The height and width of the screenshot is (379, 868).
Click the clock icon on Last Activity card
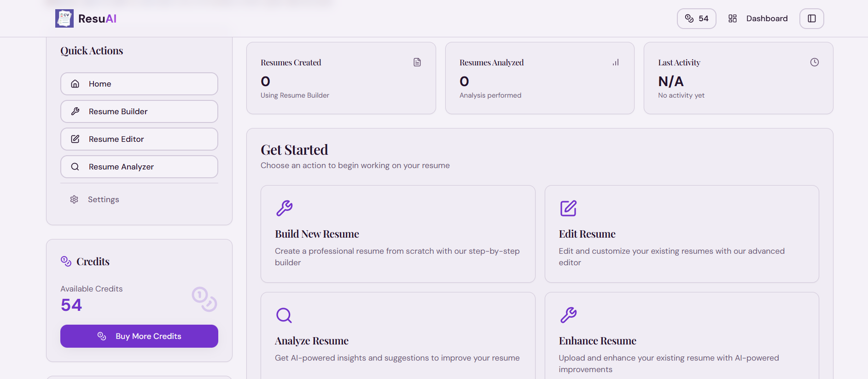click(814, 62)
